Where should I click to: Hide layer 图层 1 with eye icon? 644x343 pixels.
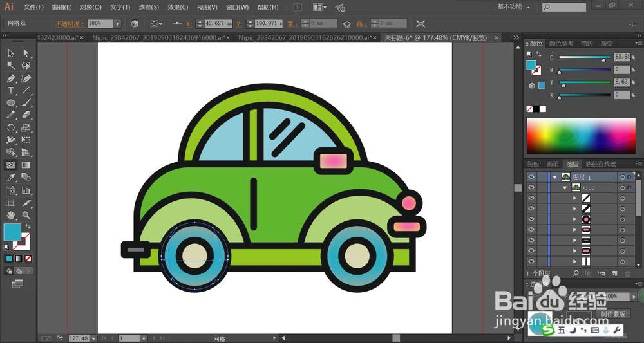point(531,177)
